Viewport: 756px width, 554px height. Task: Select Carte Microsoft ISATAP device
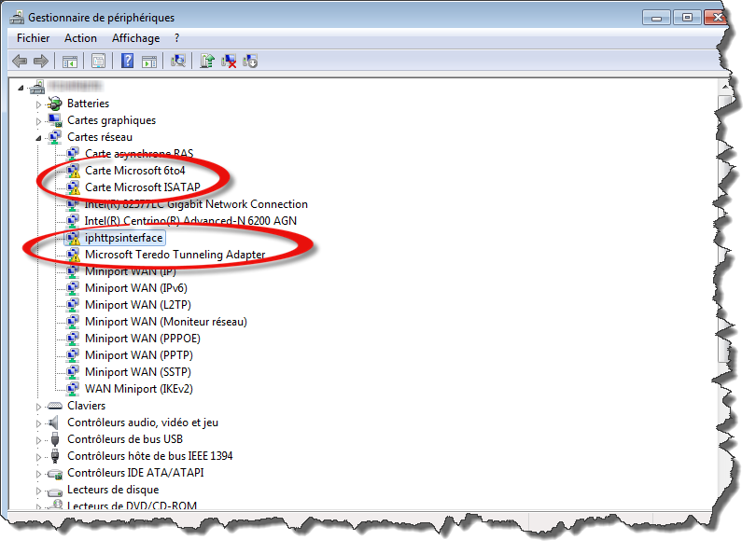143,187
